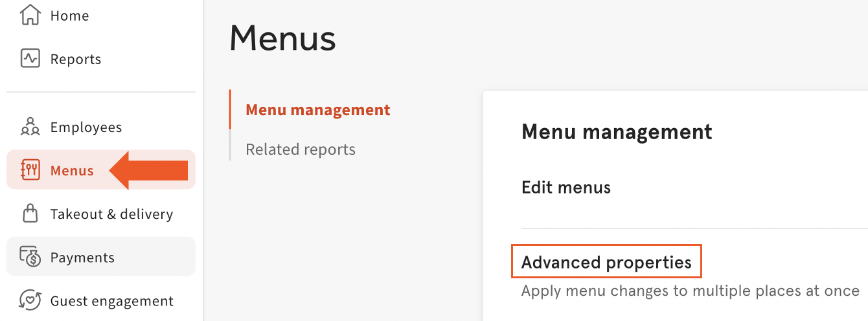Switch to the Related reports tab
This screenshot has height=321, width=868.
[301, 149]
